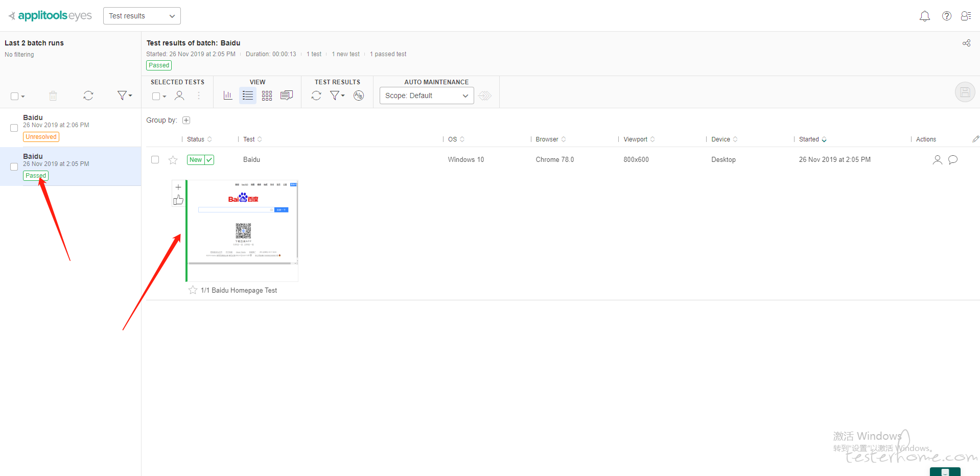Sort by the Status column
Screen dimensions: 980x476
199,139
